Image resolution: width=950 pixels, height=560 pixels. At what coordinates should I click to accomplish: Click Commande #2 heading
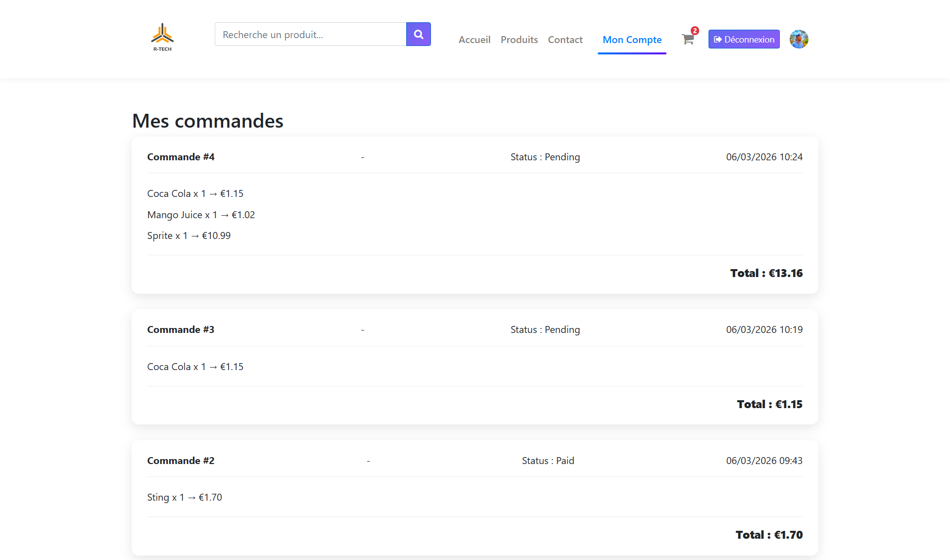181,461
